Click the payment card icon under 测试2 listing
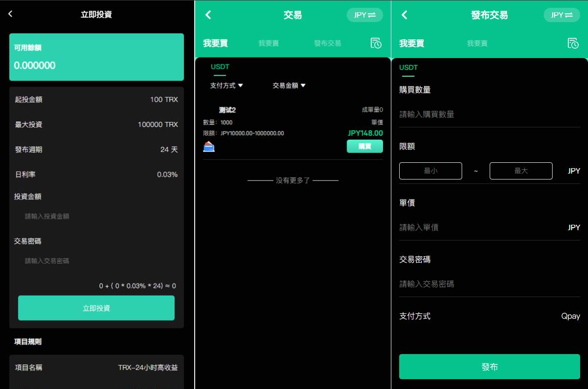The image size is (588, 389). click(209, 147)
